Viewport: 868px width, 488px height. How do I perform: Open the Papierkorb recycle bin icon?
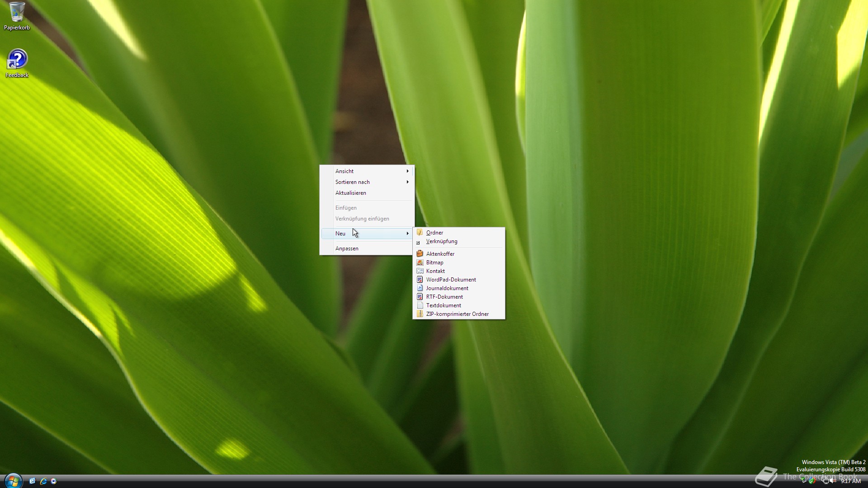[x=17, y=13]
